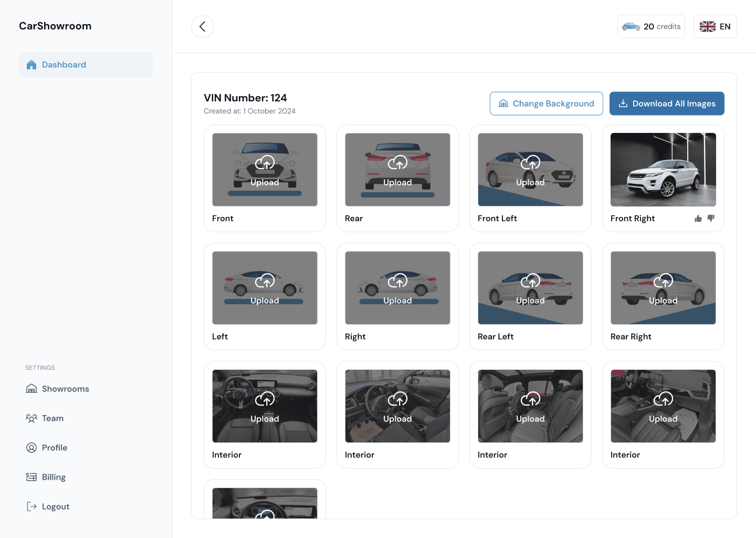This screenshot has width=756, height=538.
Task: Click the Billing icon
Action: pos(31,477)
